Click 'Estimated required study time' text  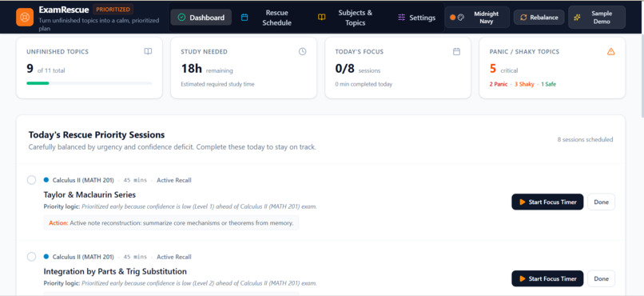[x=217, y=84]
